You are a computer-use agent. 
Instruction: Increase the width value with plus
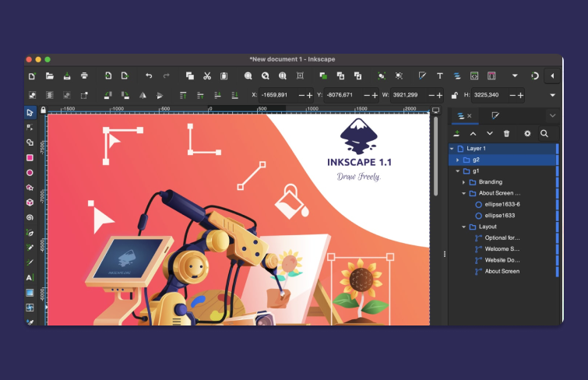coord(439,96)
